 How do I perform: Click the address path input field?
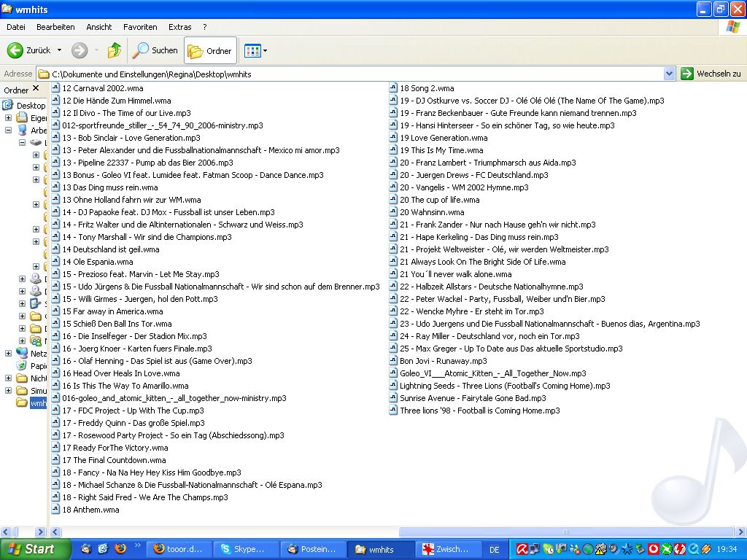point(350,74)
